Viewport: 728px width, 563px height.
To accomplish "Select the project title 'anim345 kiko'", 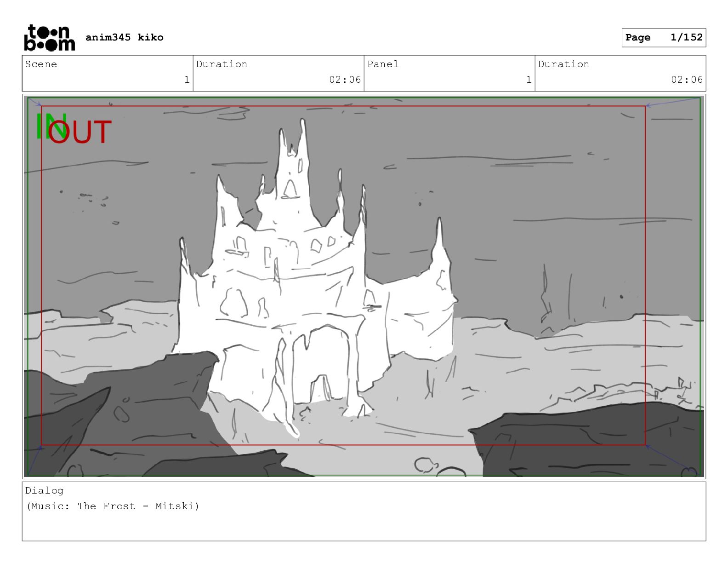I will (x=124, y=37).
